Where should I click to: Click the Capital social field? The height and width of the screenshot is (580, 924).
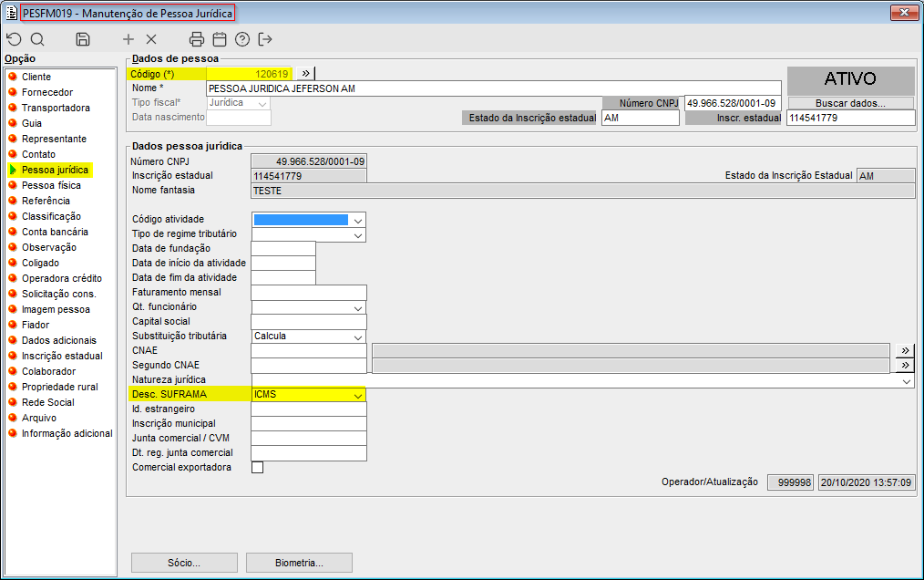click(309, 322)
